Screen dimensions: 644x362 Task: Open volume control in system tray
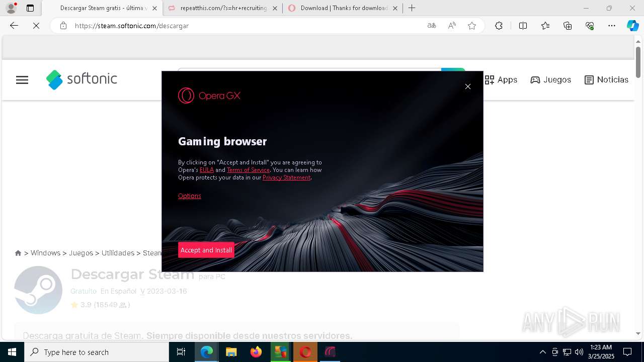coord(579,352)
